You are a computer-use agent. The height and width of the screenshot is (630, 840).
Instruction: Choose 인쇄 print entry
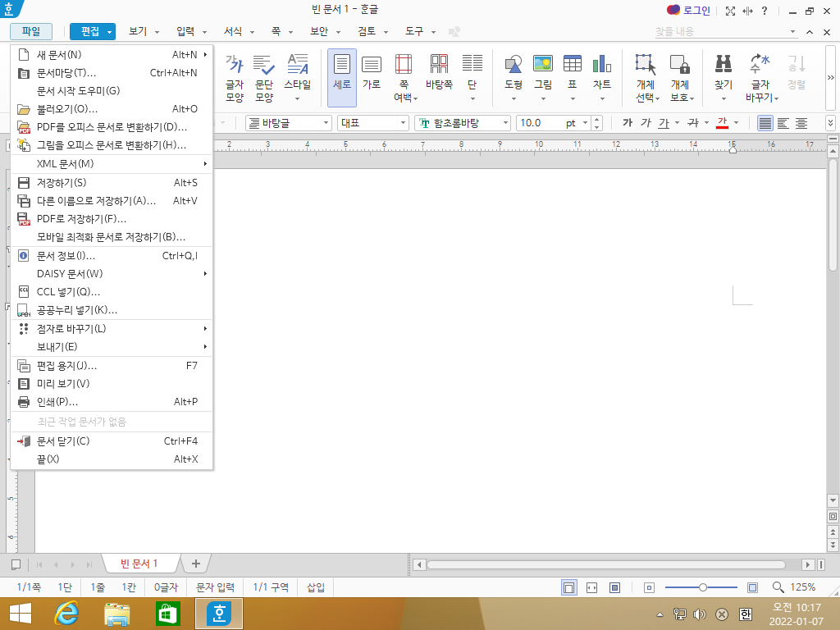pyautogui.click(x=112, y=402)
